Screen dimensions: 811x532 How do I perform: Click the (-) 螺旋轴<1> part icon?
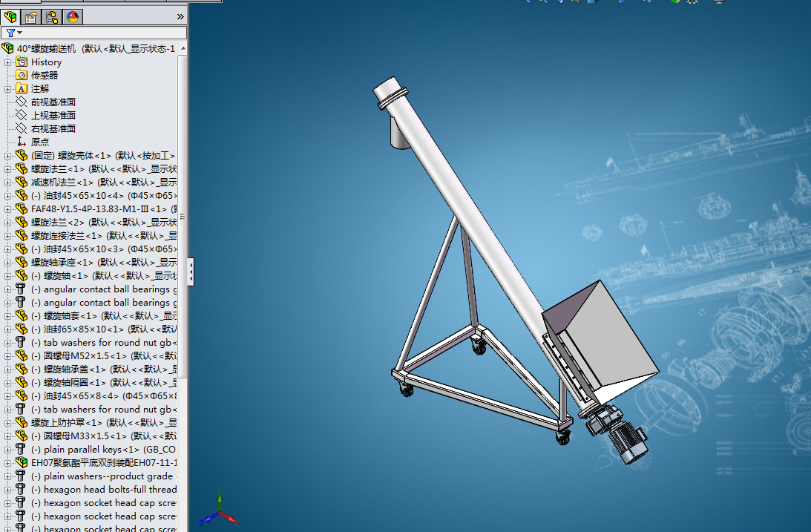(22, 275)
